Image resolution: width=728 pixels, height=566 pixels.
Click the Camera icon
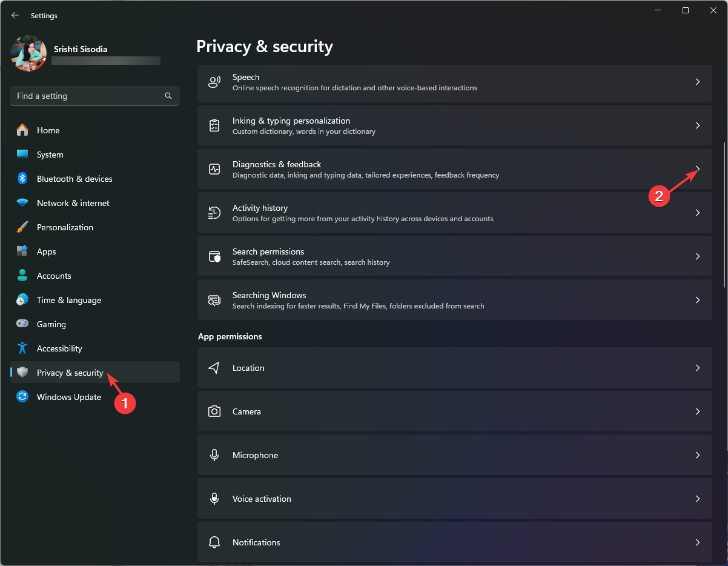point(214,411)
